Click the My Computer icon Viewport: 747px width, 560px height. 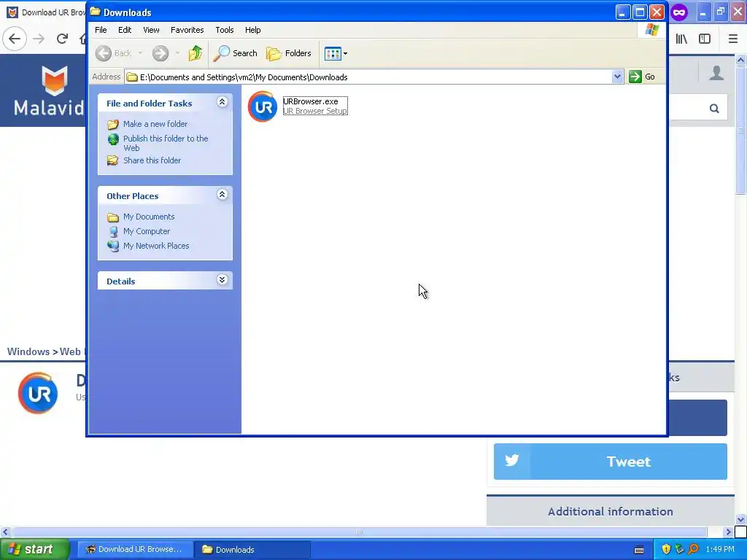113,231
